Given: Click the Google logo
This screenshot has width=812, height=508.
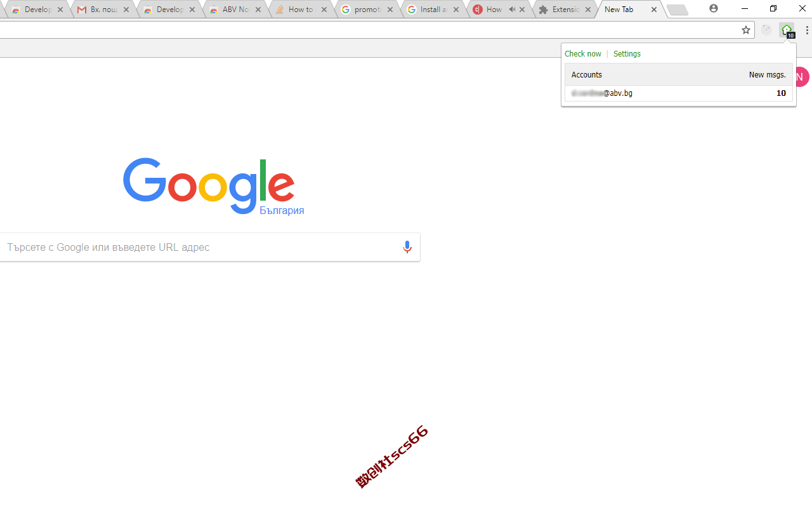Looking at the screenshot, I should click(x=209, y=185).
